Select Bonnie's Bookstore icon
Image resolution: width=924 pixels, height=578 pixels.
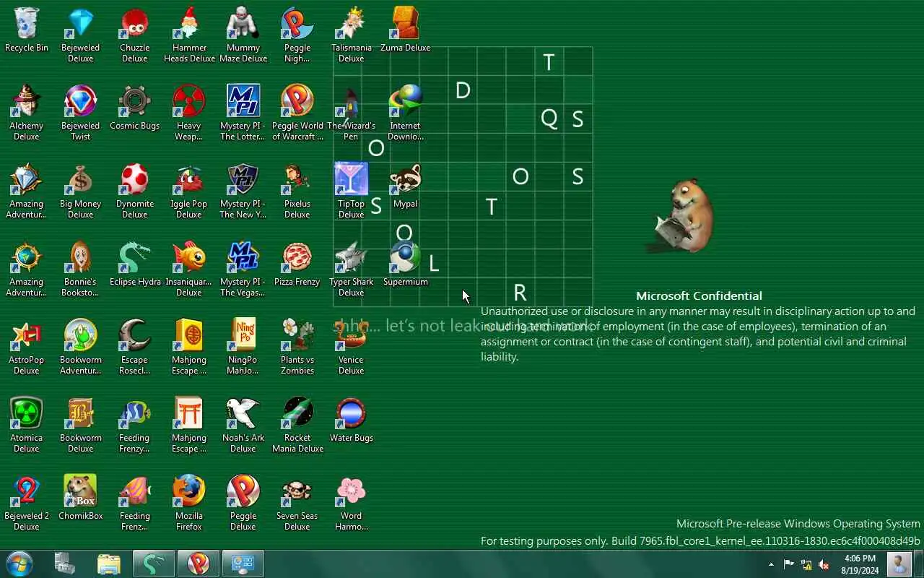(x=81, y=269)
